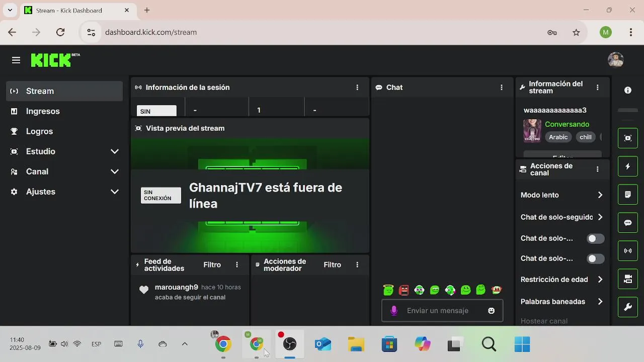This screenshot has width=644, height=362.
Task: Expand the Estudio sidebar section
Action: click(x=64, y=151)
